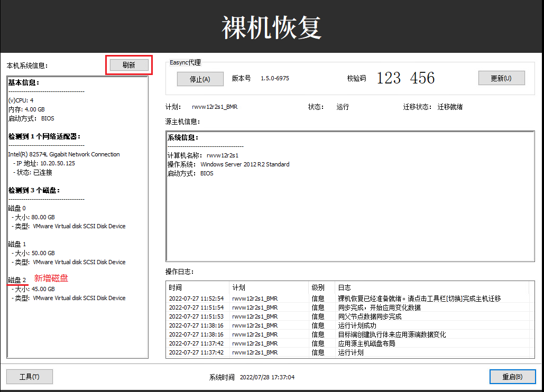Click the 校验码 123 456 code

[405, 78]
